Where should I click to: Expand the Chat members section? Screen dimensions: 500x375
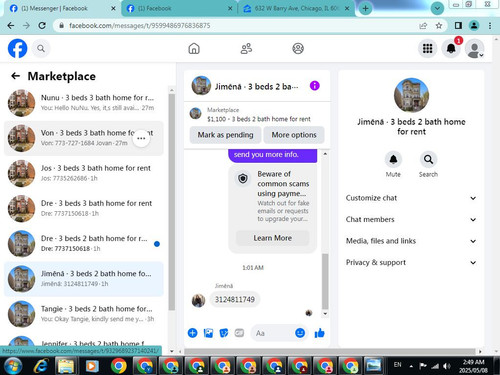pos(411,219)
